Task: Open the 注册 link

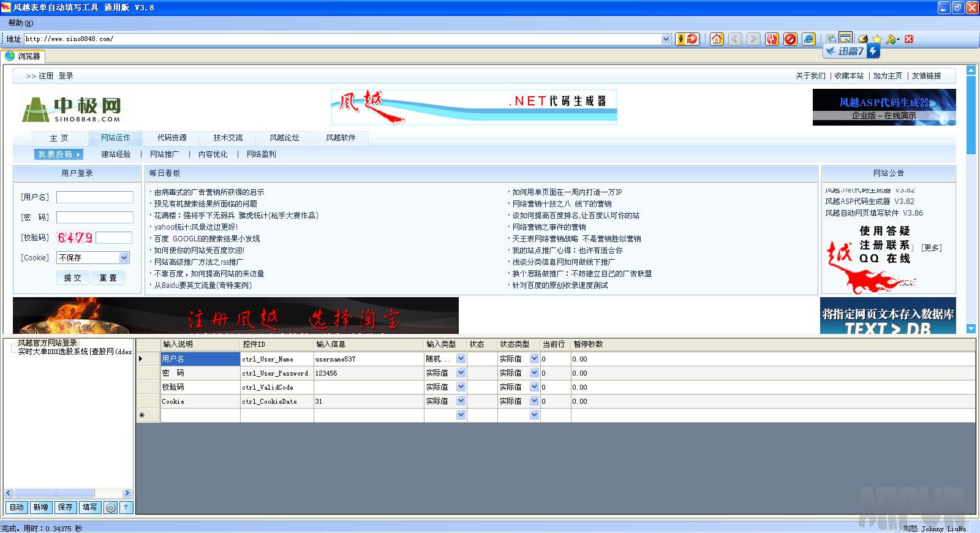Action: coord(46,76)
